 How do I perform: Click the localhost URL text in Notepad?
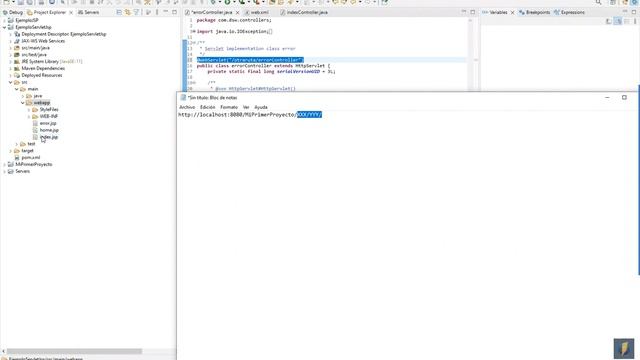point(250,115)
